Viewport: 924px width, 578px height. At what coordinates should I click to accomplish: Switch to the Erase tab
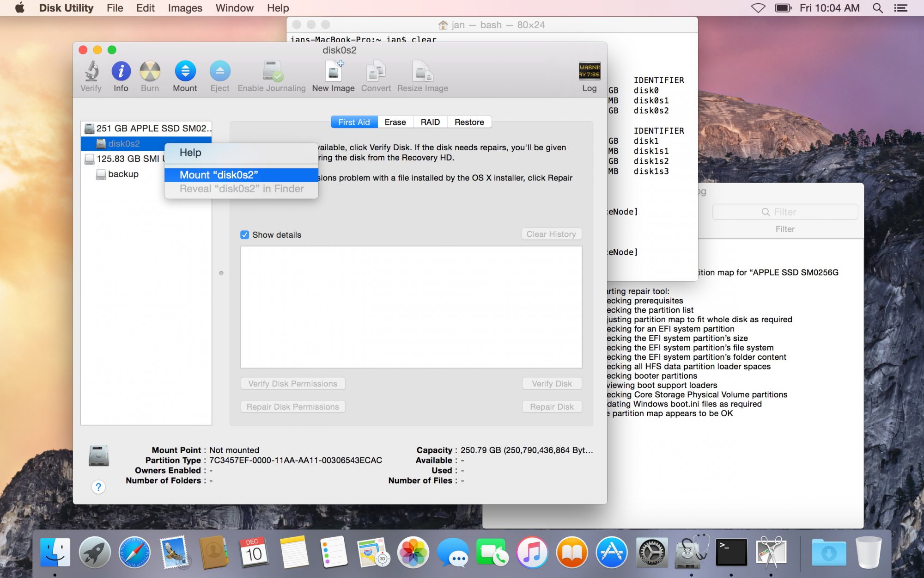395,122
